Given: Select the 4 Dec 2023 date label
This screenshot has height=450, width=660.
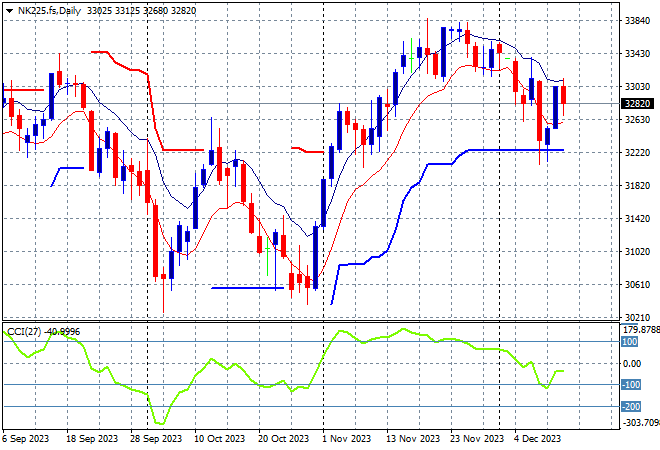Looking at the screenshot, I should [536, 439].
